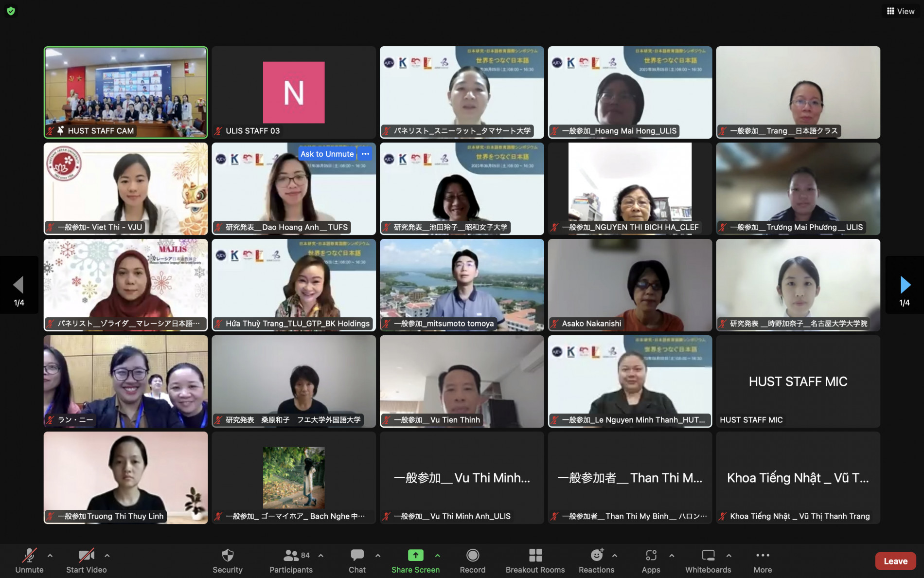Open Breakout Rooms
Viewport: 924px width, 578px height.
(x=535, y=560)
